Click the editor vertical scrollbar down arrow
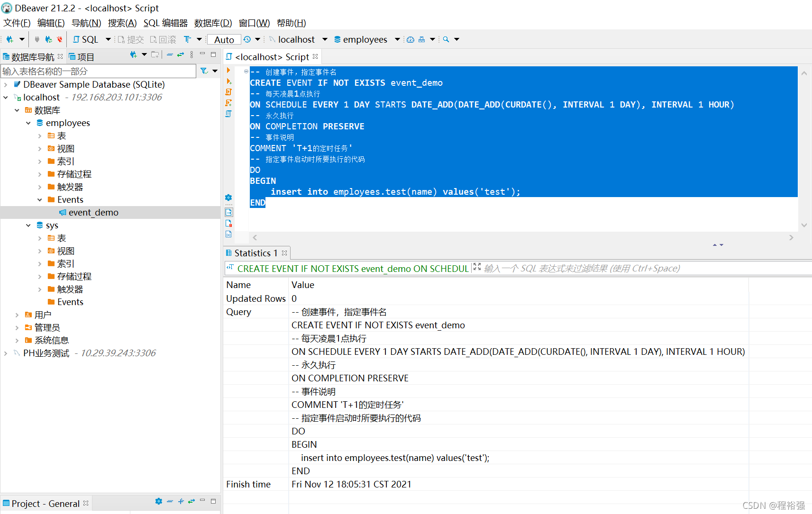 pyautogui.click(x=804, y=225)
